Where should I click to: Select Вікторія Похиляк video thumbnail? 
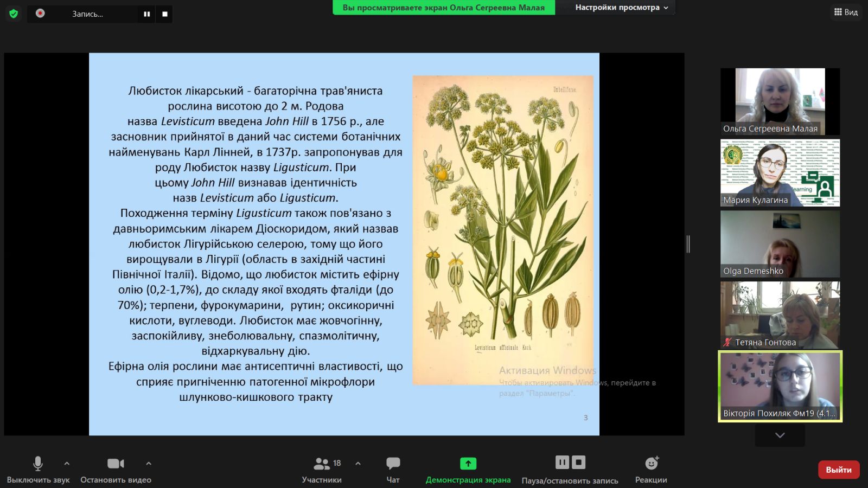click(x=780, y=386)
